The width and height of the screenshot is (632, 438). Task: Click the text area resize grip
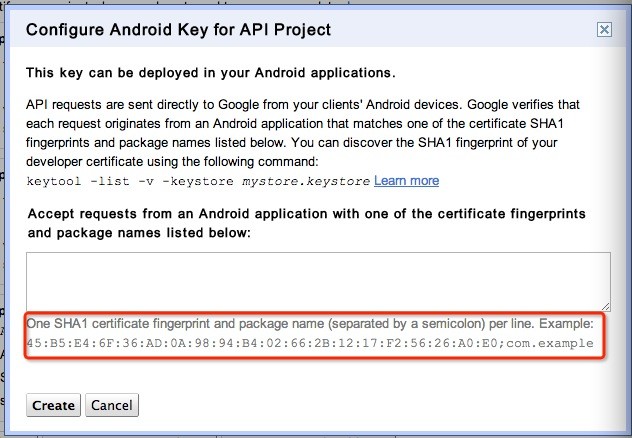pos(606,306)
